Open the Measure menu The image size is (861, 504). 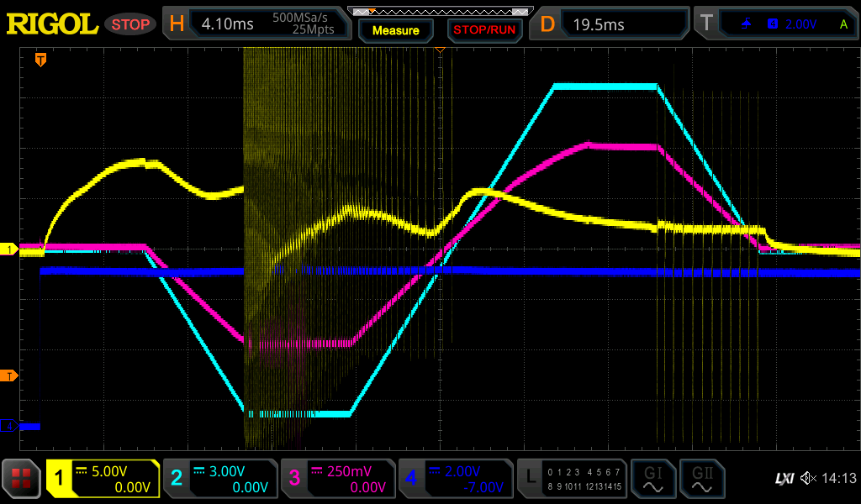tap(395, 30)
